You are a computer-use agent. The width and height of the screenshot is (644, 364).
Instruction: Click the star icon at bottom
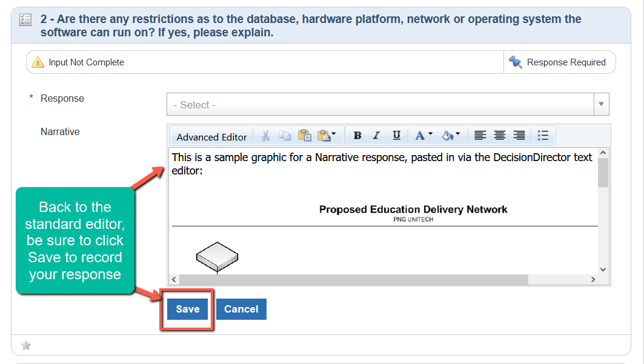coord(26,346)
